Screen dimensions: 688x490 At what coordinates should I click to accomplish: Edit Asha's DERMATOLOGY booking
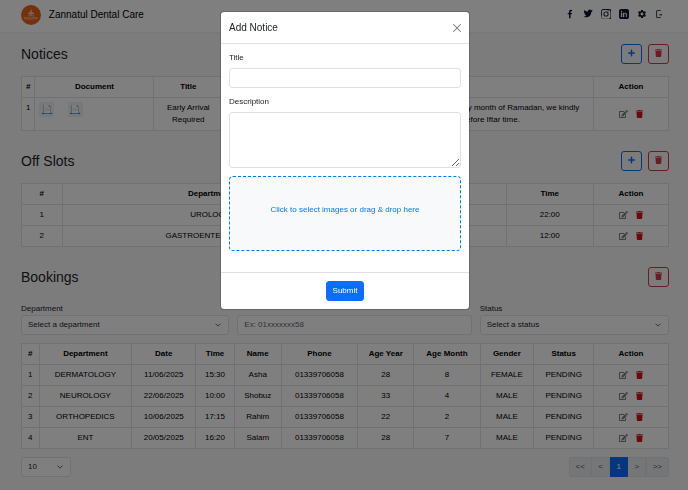click(x=623, y=375)
